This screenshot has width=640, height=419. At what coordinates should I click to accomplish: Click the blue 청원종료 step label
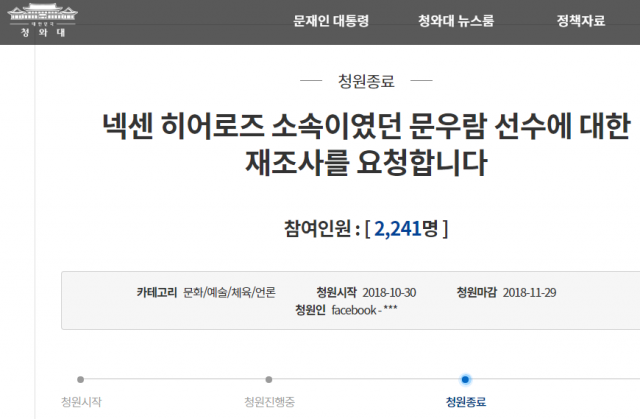pos(466,402)
